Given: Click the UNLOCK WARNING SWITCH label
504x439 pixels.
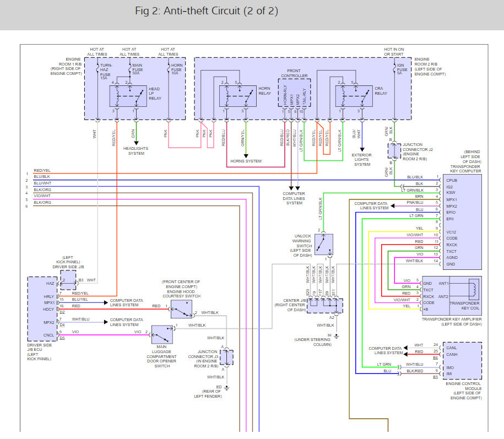Looking at the screenshot, I should click(302, 241).
